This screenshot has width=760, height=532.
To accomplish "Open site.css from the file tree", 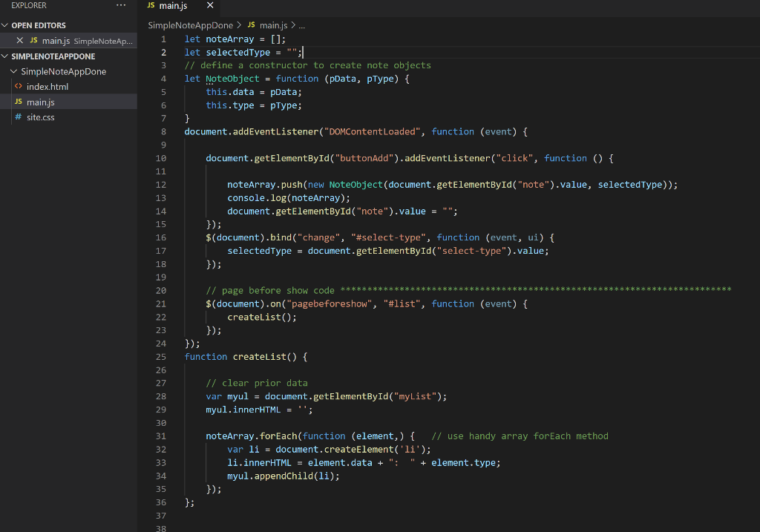I will point(40,117).
